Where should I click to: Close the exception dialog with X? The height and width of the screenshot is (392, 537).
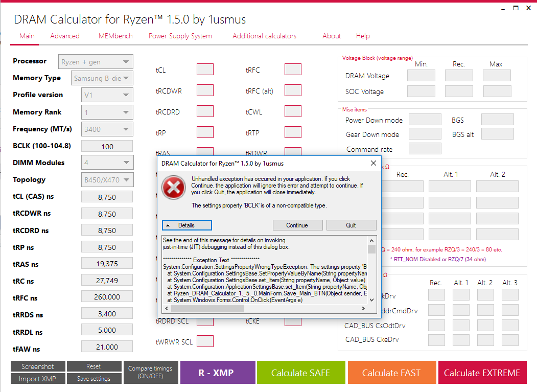tap(373, 163)
